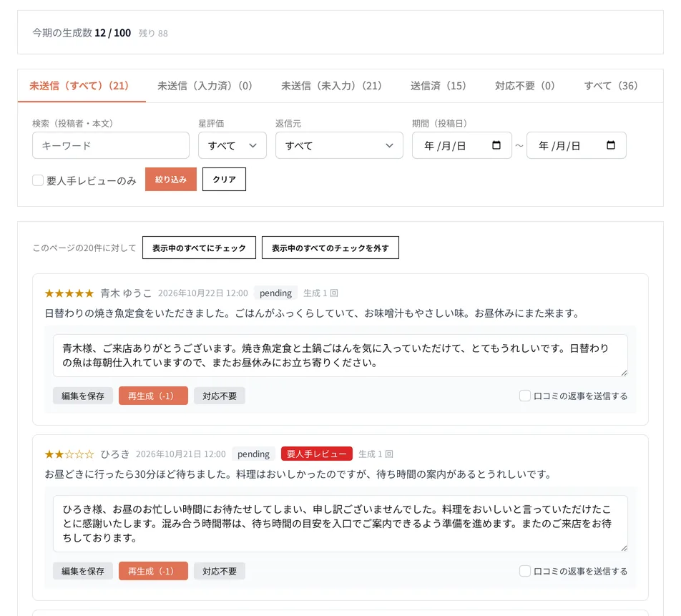Switch to 対応不要 (0) tab
Image resolution: width=681 pixels, height=616 pixels.
524,86
